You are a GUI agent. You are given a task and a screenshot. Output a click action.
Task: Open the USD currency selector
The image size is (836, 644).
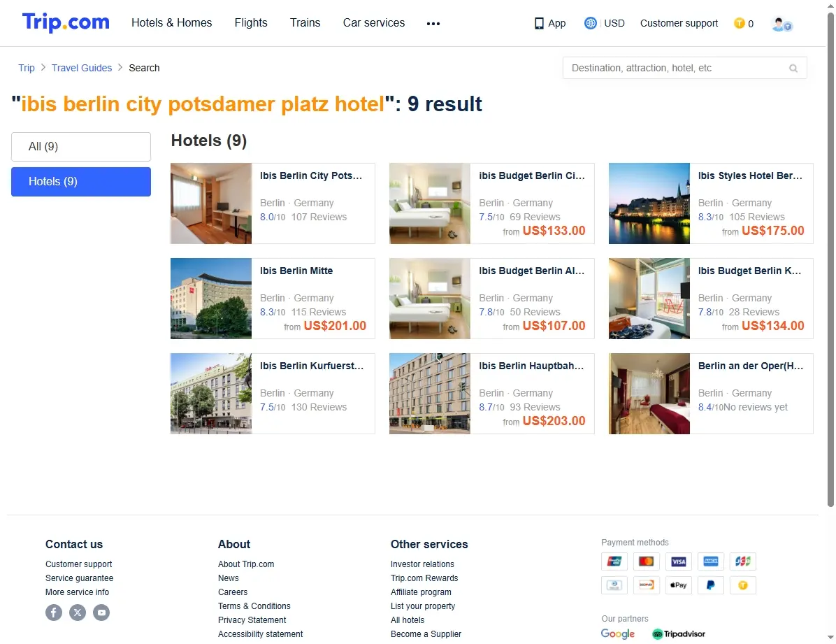pyautogui.click(x=614, y=24)
